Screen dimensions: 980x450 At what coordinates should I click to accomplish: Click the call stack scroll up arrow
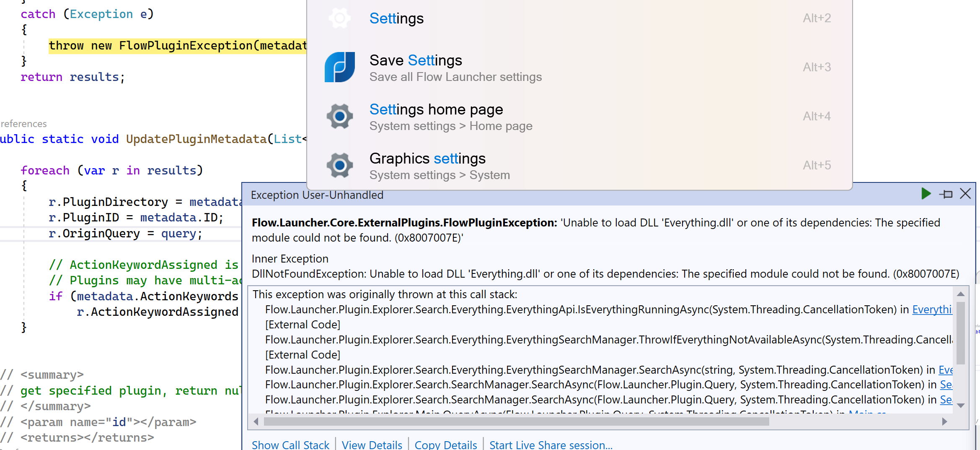point(961,294)
